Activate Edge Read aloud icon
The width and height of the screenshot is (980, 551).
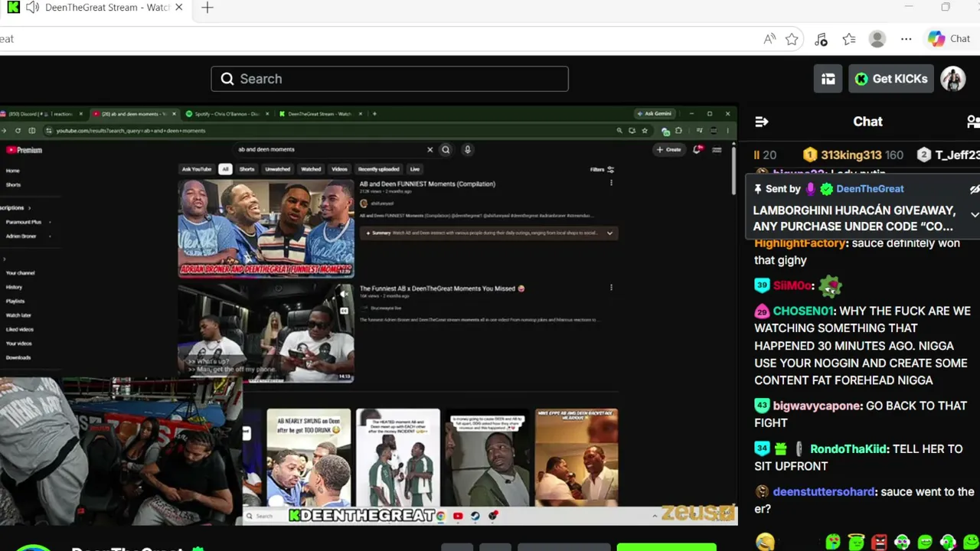click(x=769, y=39)
